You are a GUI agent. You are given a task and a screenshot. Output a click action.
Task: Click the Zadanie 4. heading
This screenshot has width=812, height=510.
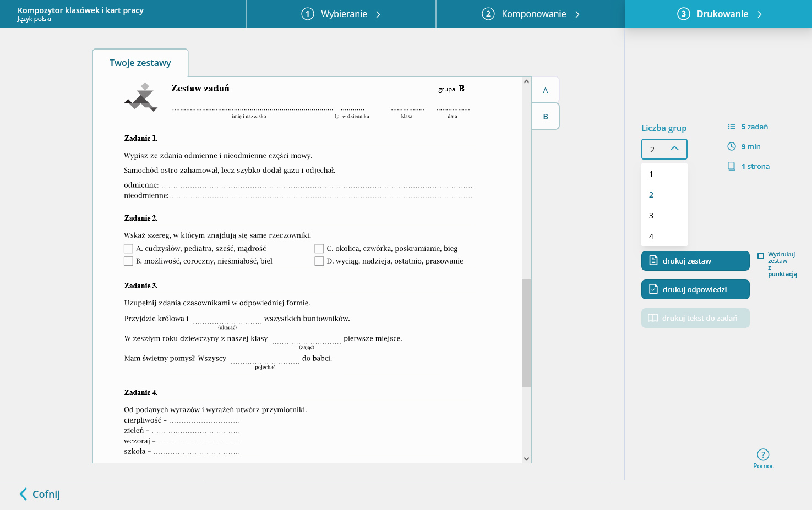click(141, 392)
